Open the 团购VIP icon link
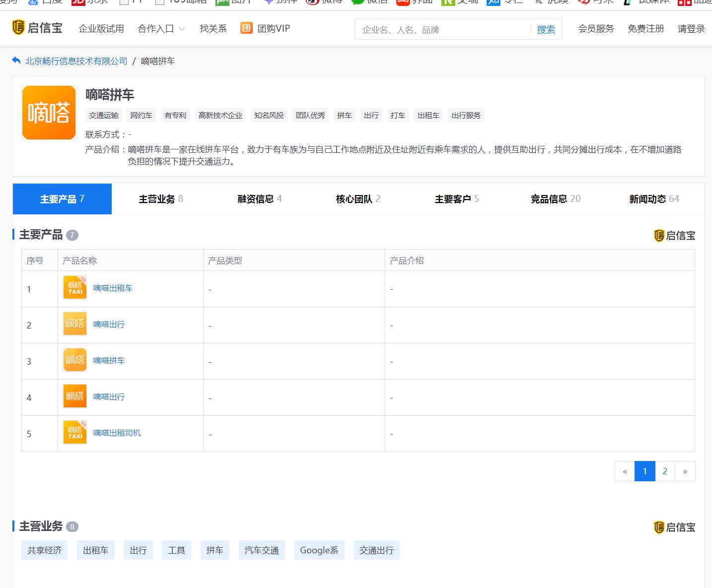 click(x=246, y=28)
